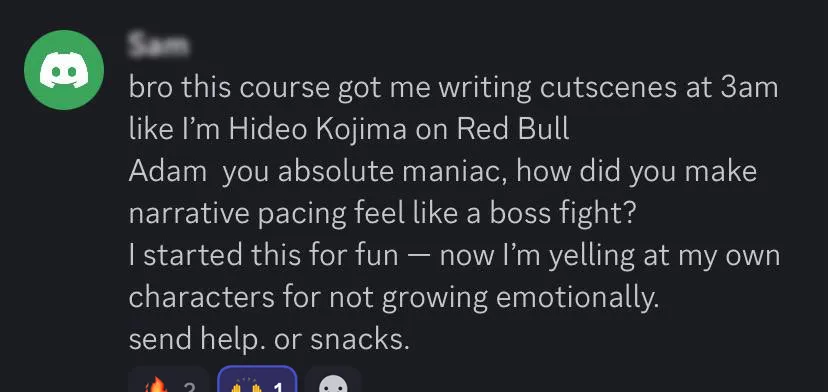Open the green Discord avatar profile

pyautogui.click(x=64, y=70)
